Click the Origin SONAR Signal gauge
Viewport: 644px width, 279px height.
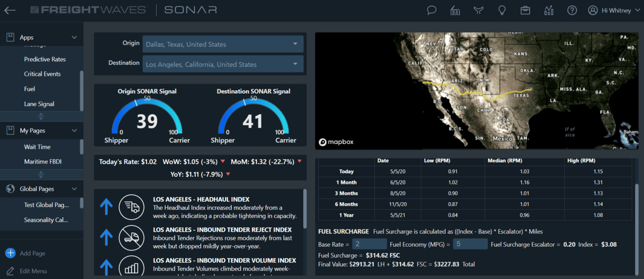coord(147,117)
